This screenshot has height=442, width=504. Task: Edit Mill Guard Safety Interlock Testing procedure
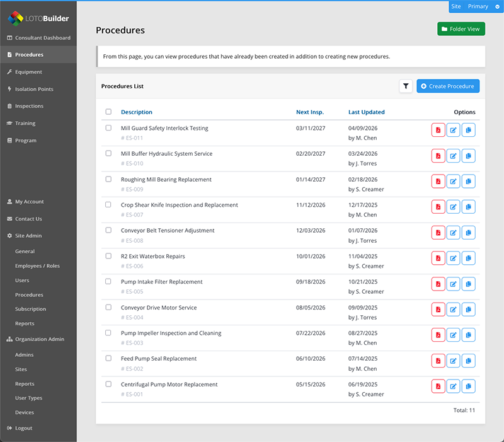click(x=453, y=130)
